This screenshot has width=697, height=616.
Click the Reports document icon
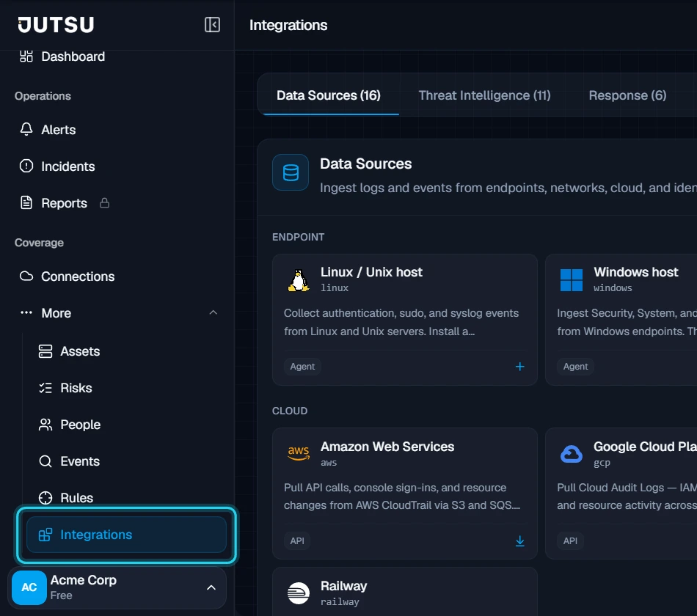pyautogui.click(x=26, y=202)
